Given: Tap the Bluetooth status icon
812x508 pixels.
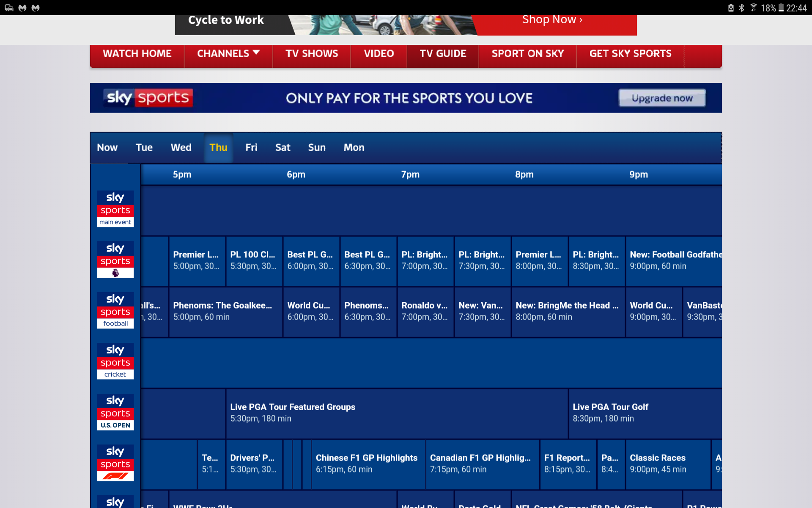Looking at the screenshot, I should [741, 8].
